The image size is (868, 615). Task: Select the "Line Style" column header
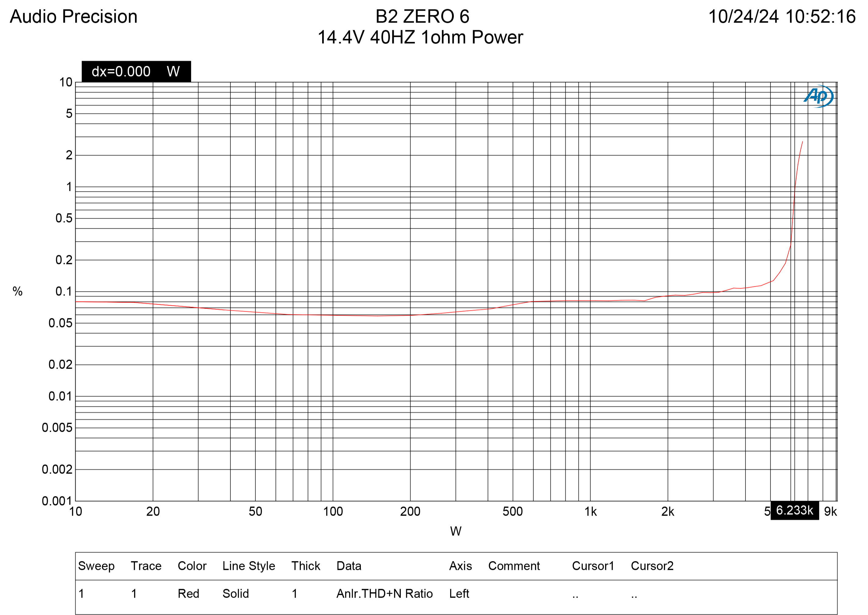[x=249, y=566]
